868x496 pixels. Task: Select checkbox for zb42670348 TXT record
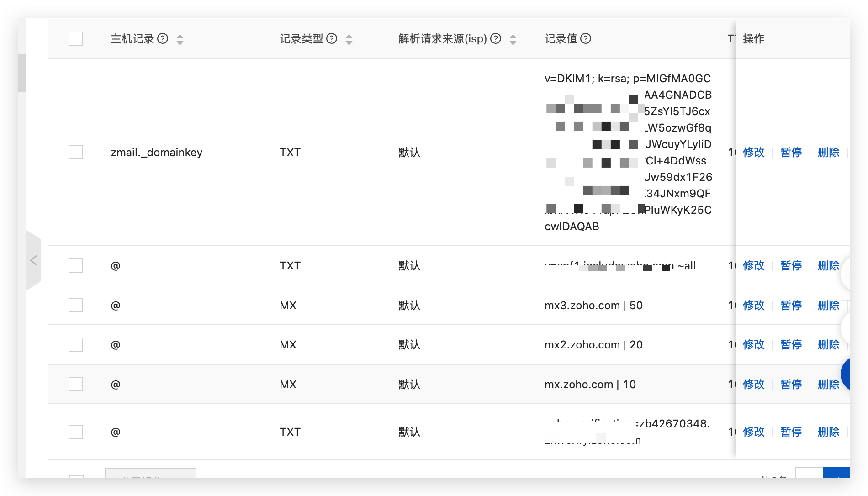pyautogui.click(x=76, y=432)
